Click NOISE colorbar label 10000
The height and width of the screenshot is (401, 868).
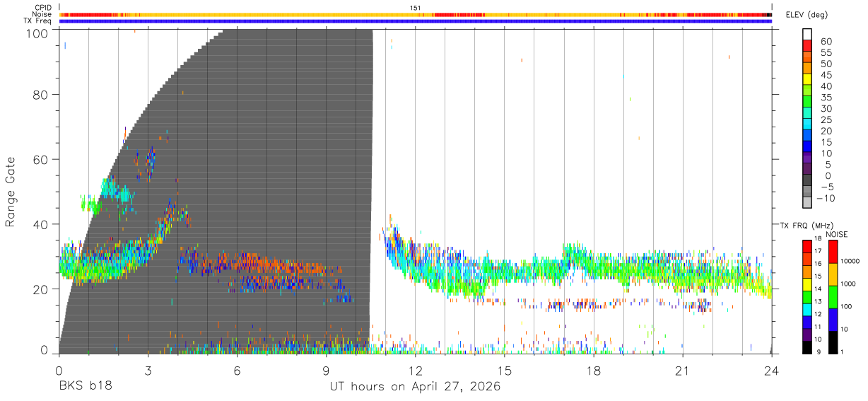pos(849,261)
